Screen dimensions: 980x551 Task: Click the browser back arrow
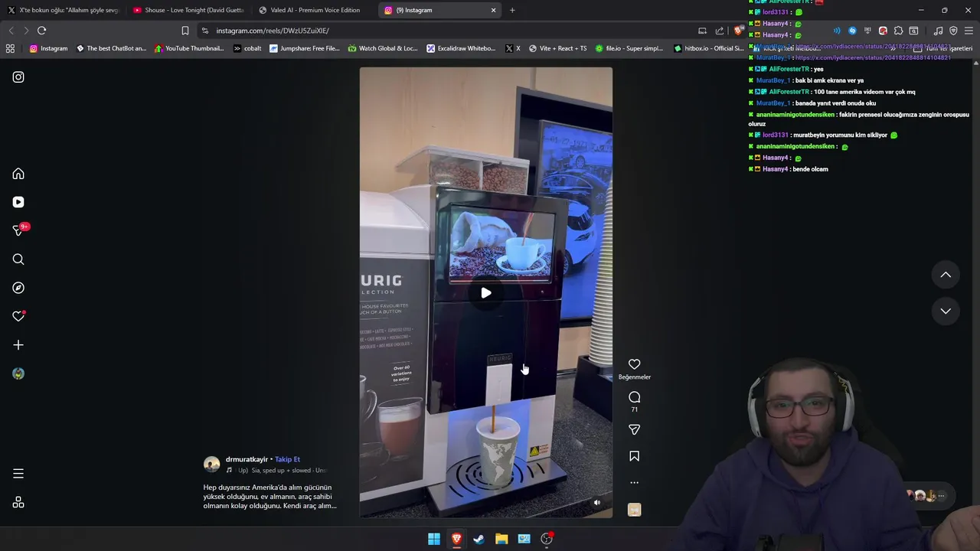(11, 31)
